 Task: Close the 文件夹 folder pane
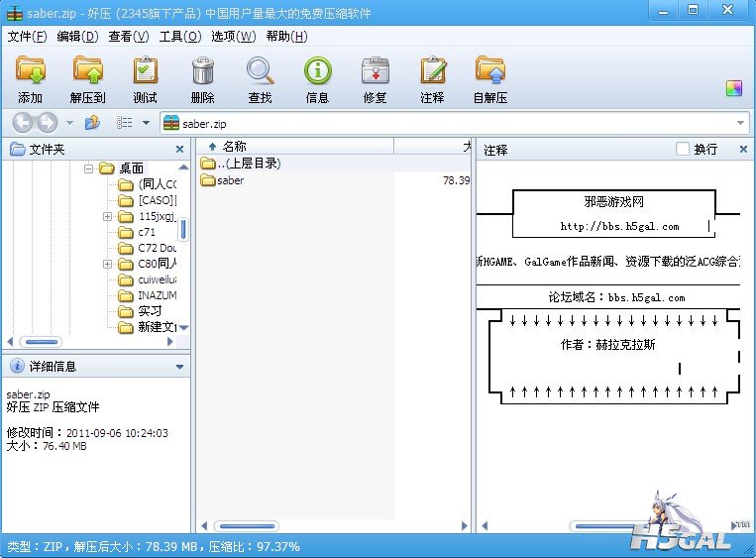coord(179,149)
